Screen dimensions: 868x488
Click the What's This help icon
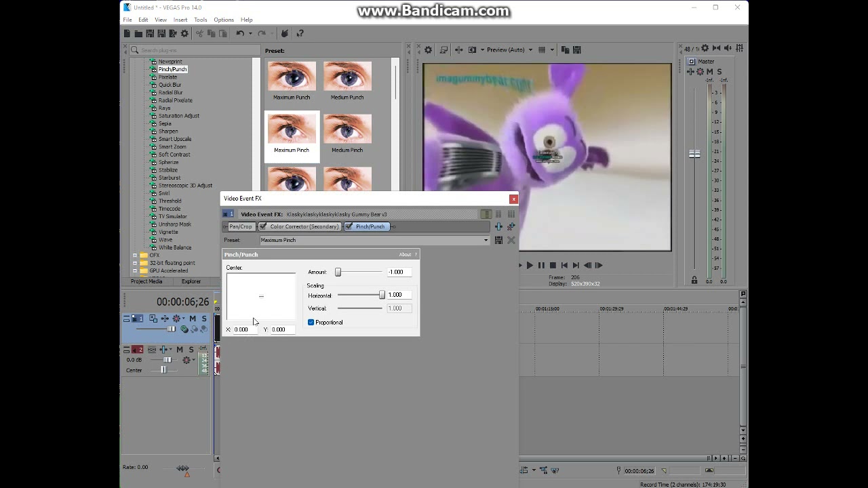click(300, 33)
